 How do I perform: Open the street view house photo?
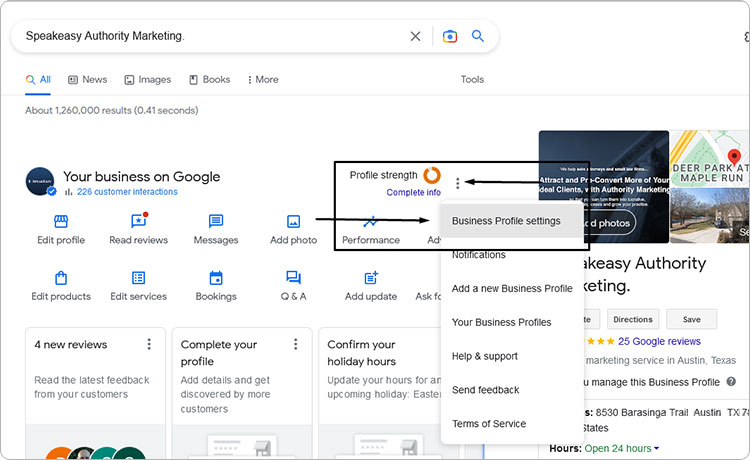(x=710, y=216)
